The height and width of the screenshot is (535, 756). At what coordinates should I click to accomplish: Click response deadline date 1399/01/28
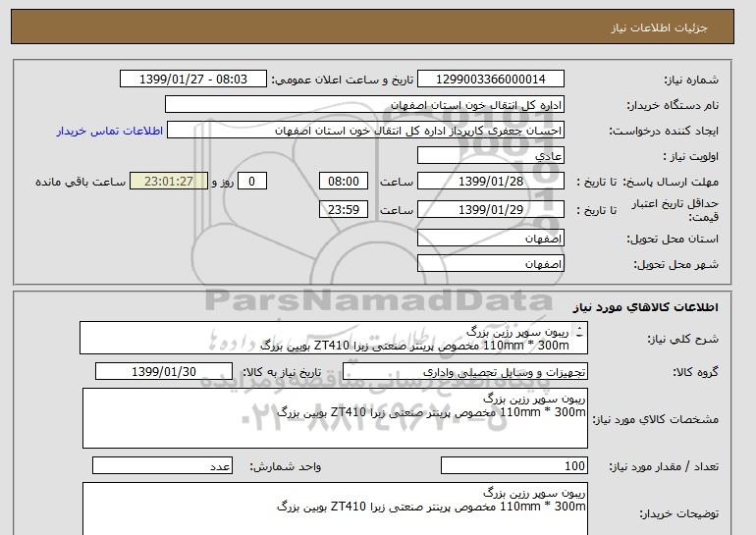click(490, 182)
